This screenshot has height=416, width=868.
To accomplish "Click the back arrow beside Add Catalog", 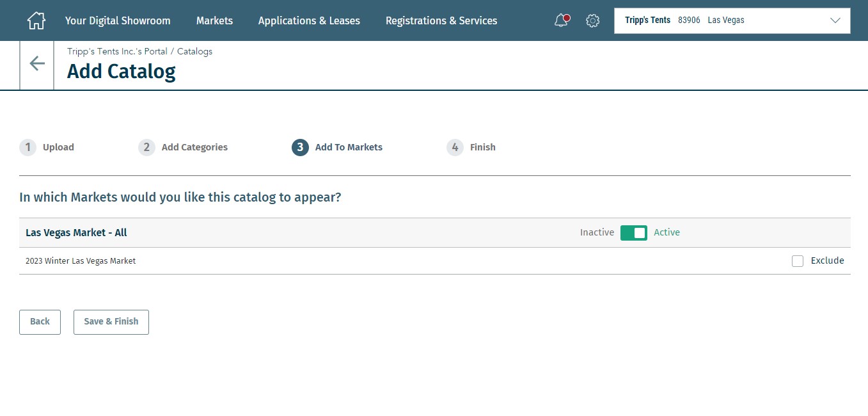I will (x=37, y=63).
